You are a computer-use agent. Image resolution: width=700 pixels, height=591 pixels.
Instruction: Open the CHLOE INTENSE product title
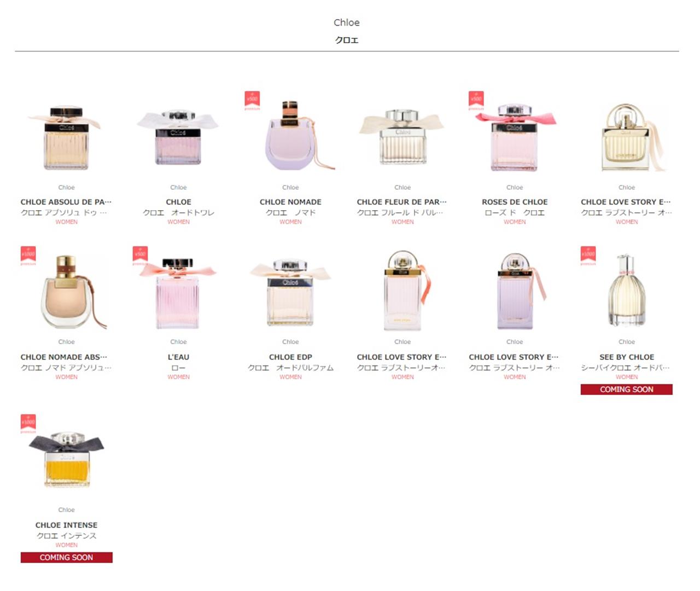(66, 525)
